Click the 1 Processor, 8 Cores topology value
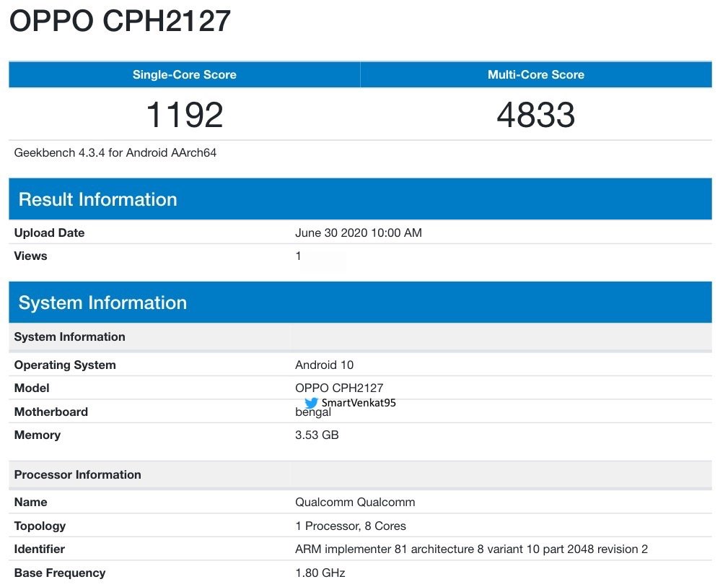Viewport: 728px width, 587px height. [x=350, y=526]
